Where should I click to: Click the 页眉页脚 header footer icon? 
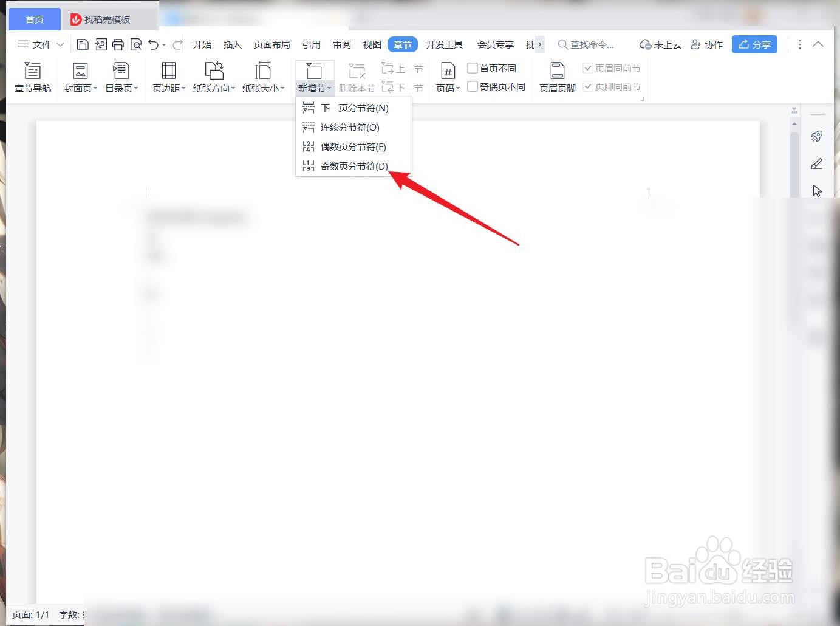(556, 76)
